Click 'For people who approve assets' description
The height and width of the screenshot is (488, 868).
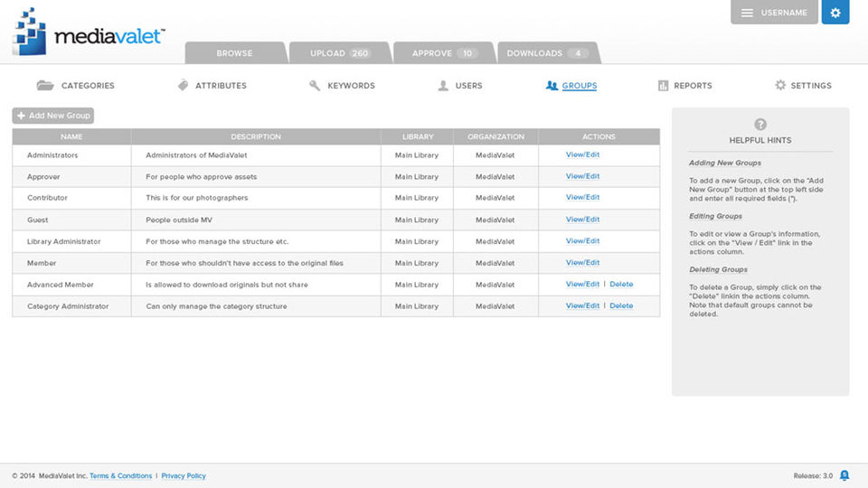201,177
